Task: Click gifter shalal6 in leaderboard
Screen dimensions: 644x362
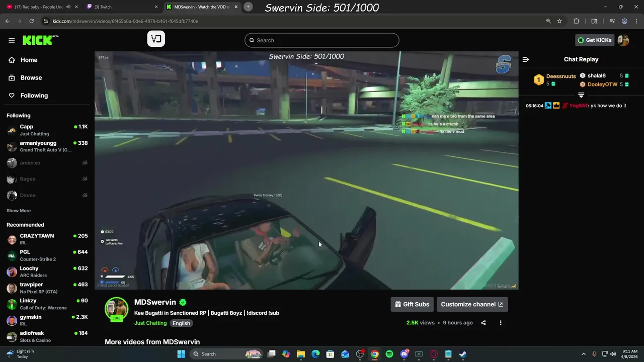Action: click(597, 75)
